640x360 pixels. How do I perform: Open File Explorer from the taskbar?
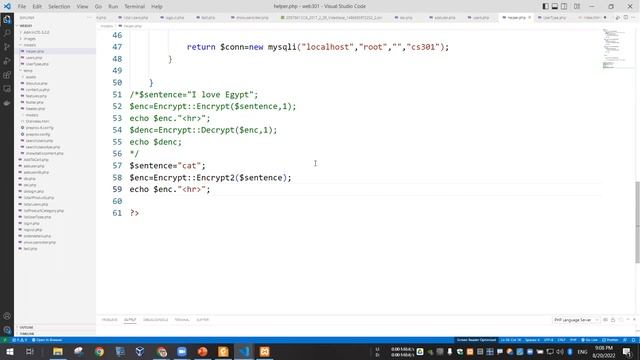[58, 351]
